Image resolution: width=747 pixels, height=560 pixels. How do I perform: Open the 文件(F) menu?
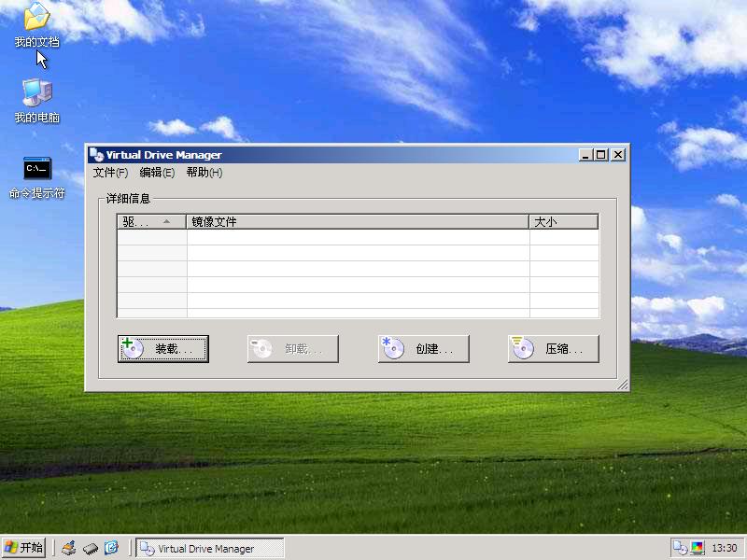[110, 173]
